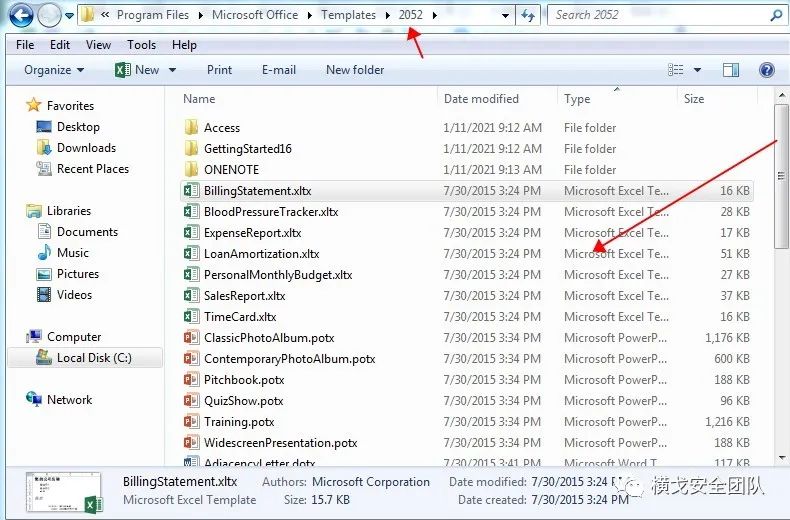Viewport: 790px width, 520px height.
Task: Sort by the Type column header
Action: [x=577, y=99]
